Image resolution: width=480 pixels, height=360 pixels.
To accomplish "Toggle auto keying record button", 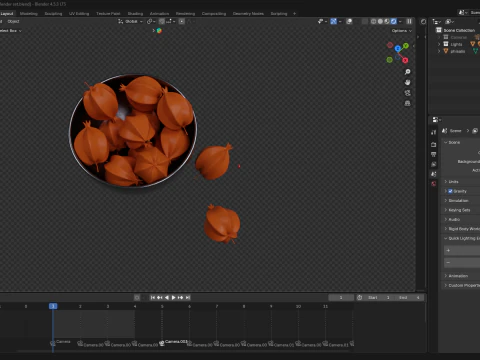I will (x=137, y=297).
